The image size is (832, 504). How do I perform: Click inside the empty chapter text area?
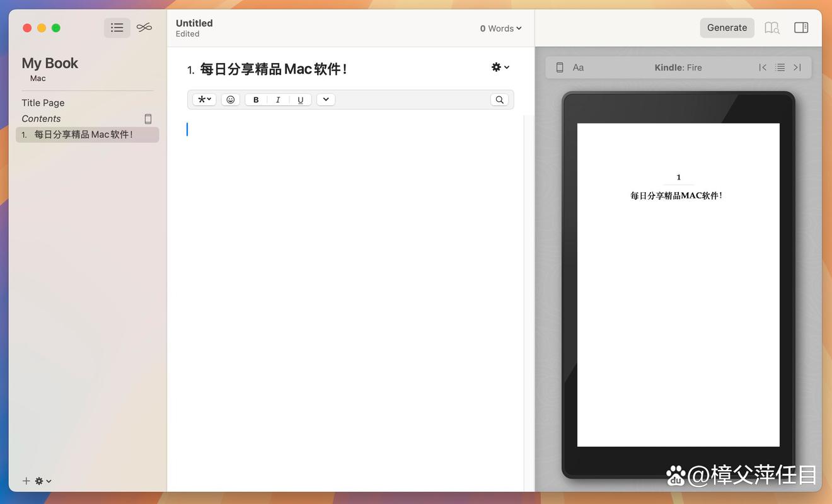tap(355, 302)
